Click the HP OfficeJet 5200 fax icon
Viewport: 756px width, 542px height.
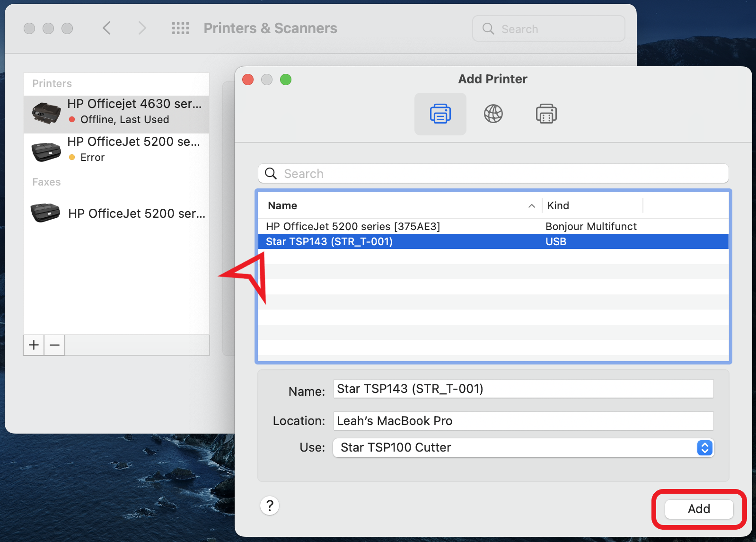click(x=45, y=213)
